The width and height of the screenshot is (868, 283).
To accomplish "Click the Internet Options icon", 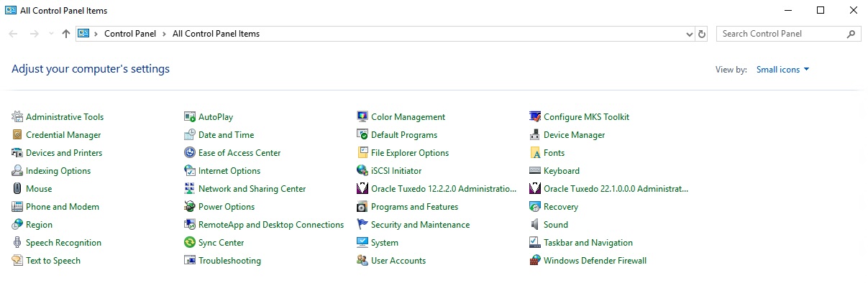I will (x=190, y=171).
